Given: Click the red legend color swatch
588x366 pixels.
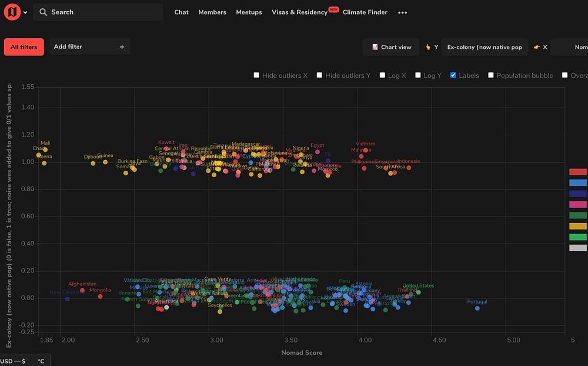Looking at the screenshot, I should [578, 172].
